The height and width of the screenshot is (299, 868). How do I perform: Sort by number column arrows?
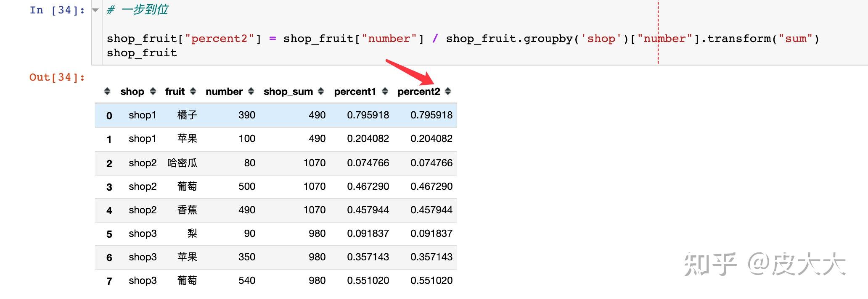coord(251,92)
